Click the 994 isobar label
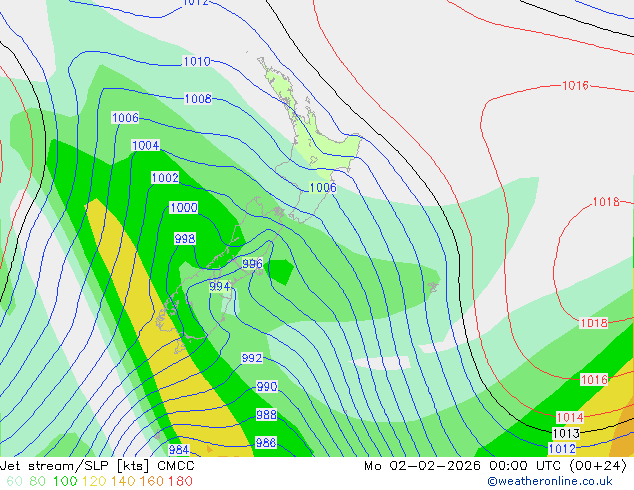634x490 pixels. click(x=220, y=287)
